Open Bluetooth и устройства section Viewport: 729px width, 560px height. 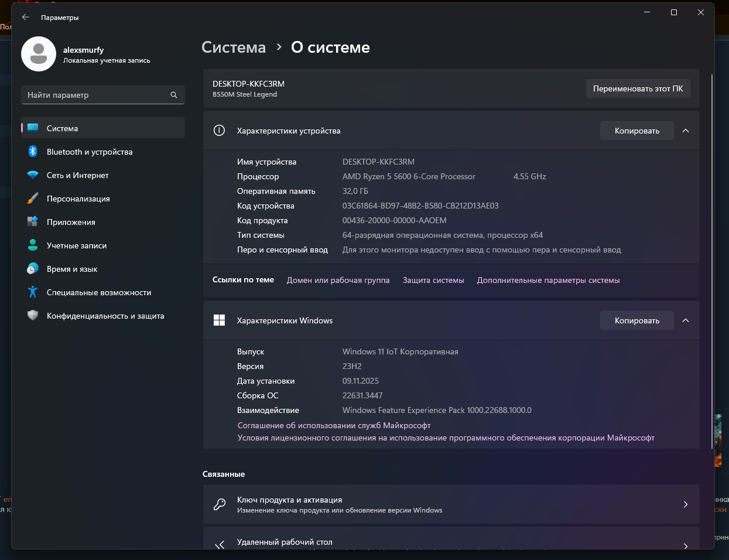90,152
